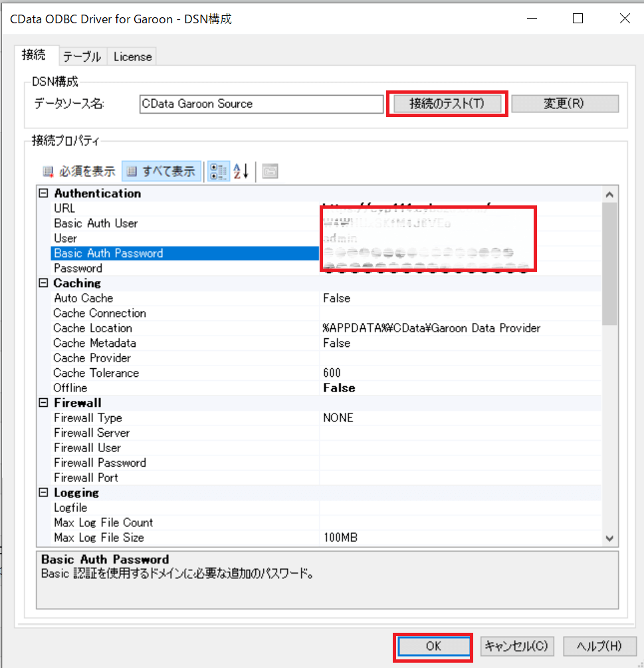Cancel with キャンセル(C) button
Screen dimensions: 644x668
click(516, 646)
